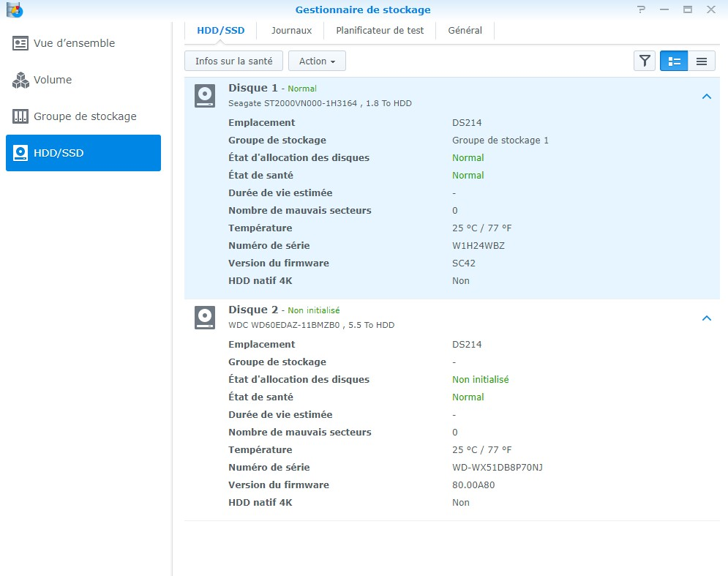Open the Général tab
This screenshot has width=728, height=576.
pyautogui.click(x=465, y=31)
